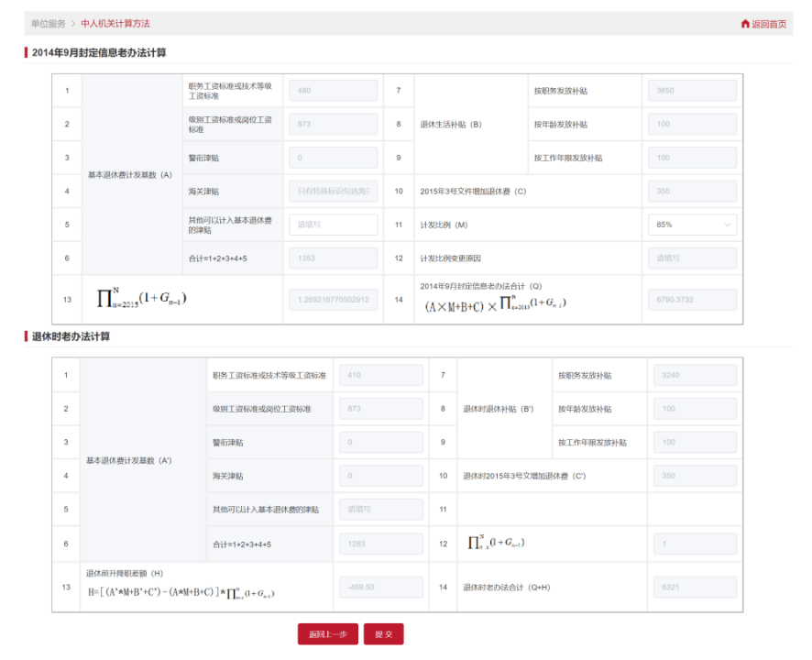Click the 2015年3号文件增加退休费 field showing 350
This screenshot has width=812, height=660.
692,191
